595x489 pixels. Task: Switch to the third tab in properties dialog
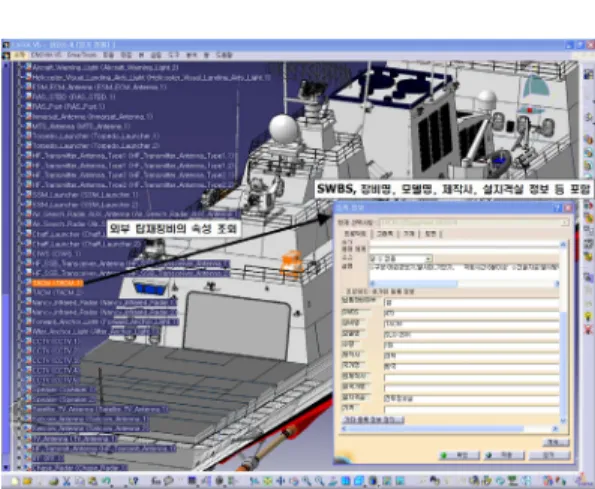pyautogui.click(x=409, y=234)
